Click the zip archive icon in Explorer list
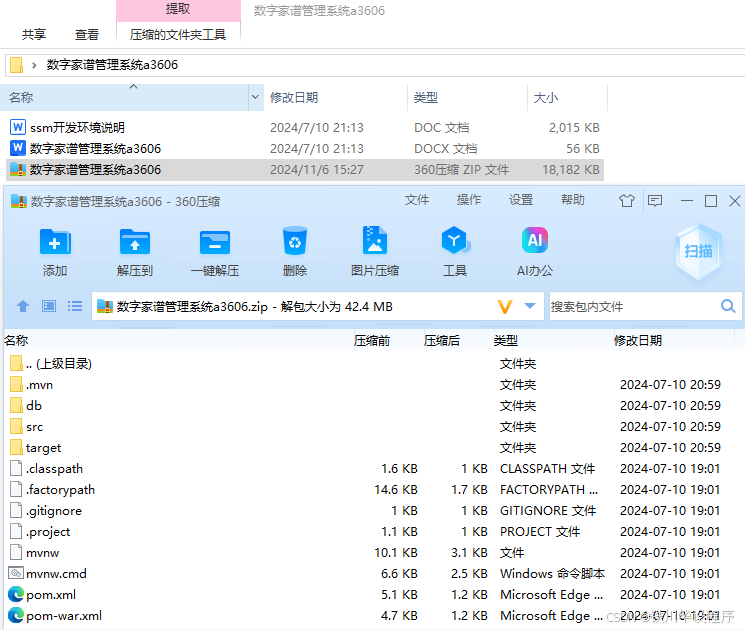Viewport: 745px width, 630px height. [x=18, y=170]
